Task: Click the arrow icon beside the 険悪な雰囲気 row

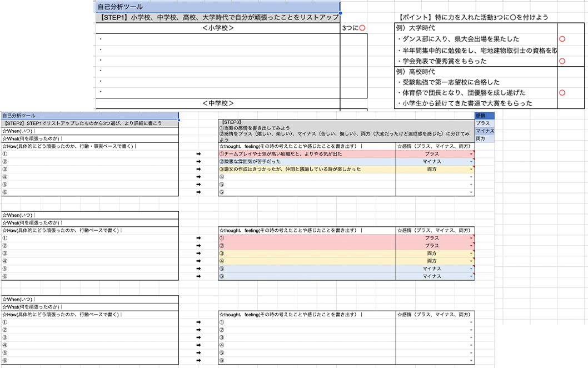Action: [198, 162]
